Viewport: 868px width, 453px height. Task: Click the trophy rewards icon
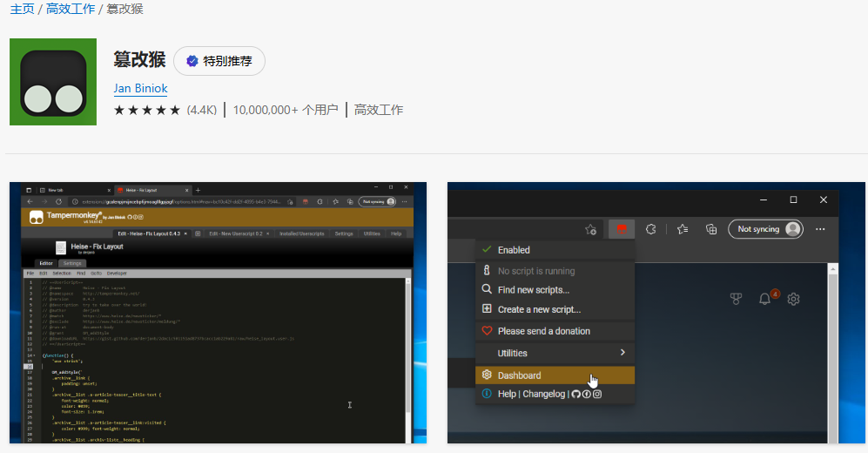click(x=736, y=299)
